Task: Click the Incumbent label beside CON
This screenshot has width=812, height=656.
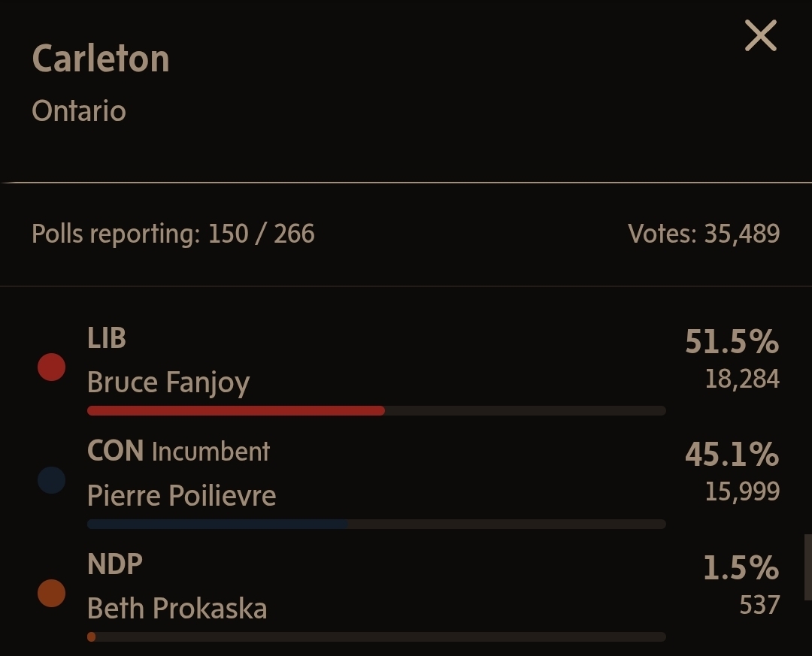Action: tap(211, 452)
